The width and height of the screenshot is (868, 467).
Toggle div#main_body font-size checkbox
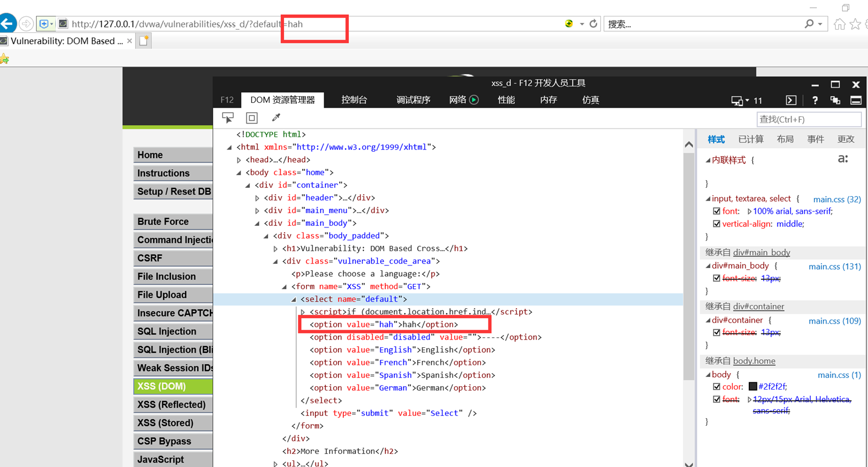716,278
